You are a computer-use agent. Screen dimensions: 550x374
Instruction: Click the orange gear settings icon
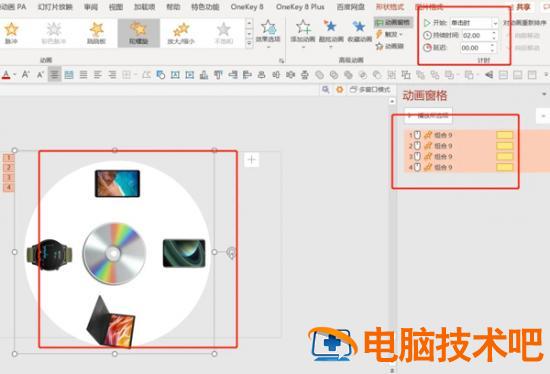coord(340,89)
